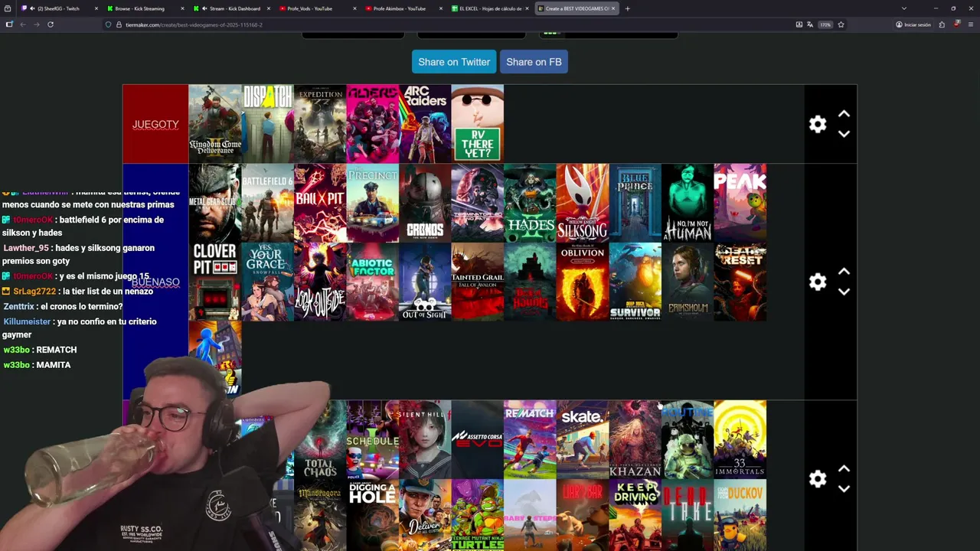Open settings gear for the third tier row
This screenshot has height=551, width=980.
click(818, 479)
